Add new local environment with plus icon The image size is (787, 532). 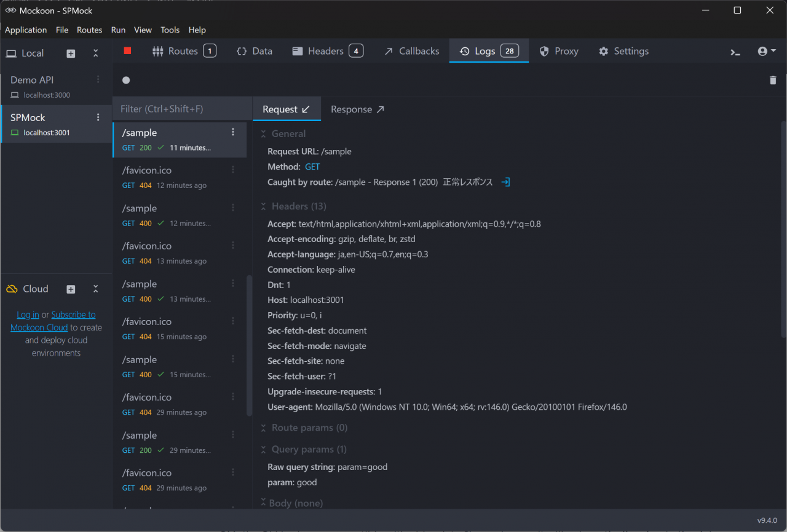(x=71, y=53)
